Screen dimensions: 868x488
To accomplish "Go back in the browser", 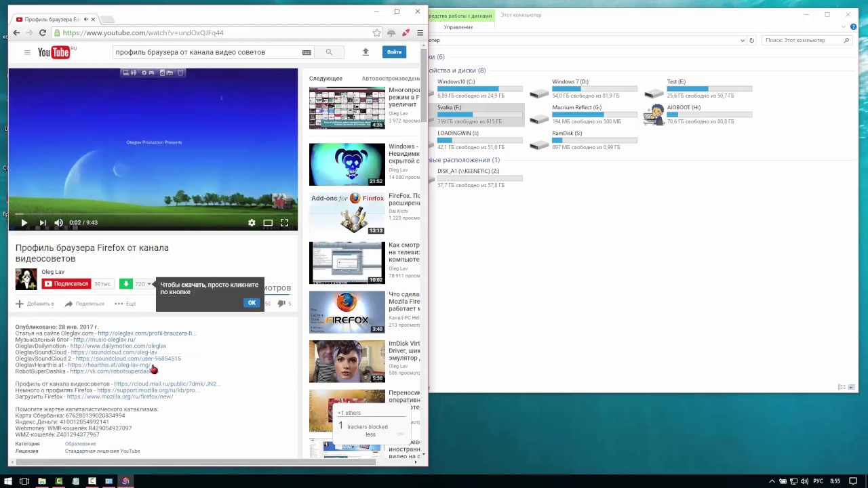I will 16,33.
